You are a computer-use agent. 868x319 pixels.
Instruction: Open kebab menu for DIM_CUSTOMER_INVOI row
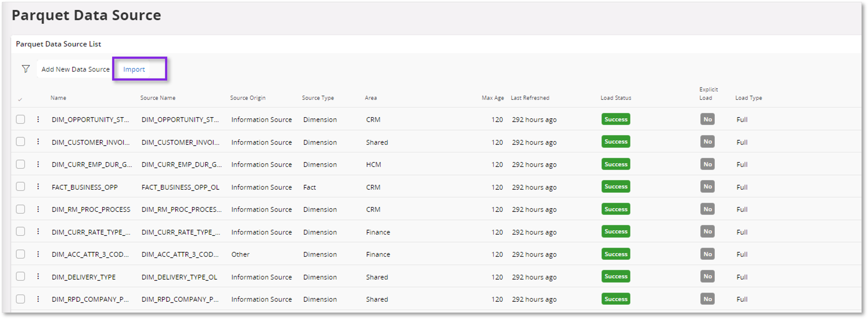pyautogui.click(x=38, y=142)
